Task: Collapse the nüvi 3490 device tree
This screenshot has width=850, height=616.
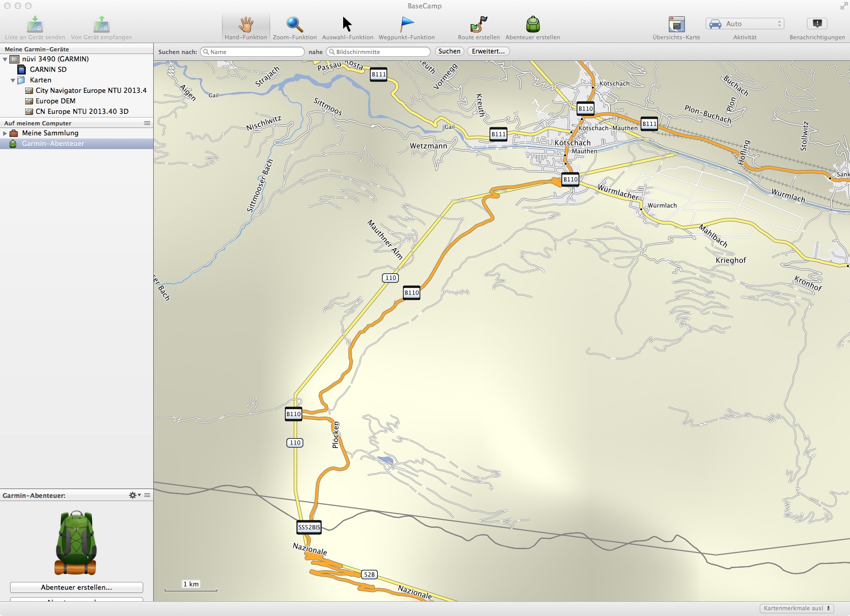Action: (5, 59)
